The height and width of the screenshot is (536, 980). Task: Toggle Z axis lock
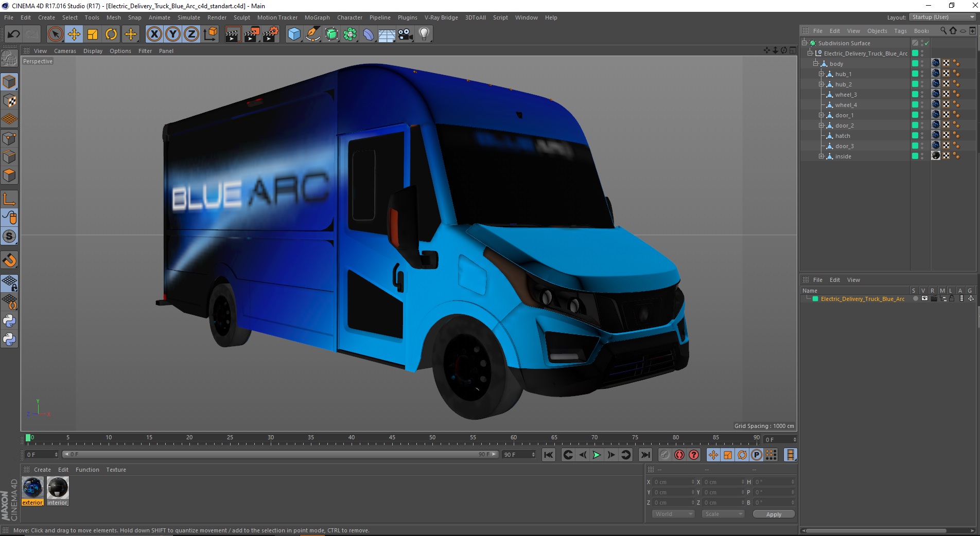pos(191,34)
